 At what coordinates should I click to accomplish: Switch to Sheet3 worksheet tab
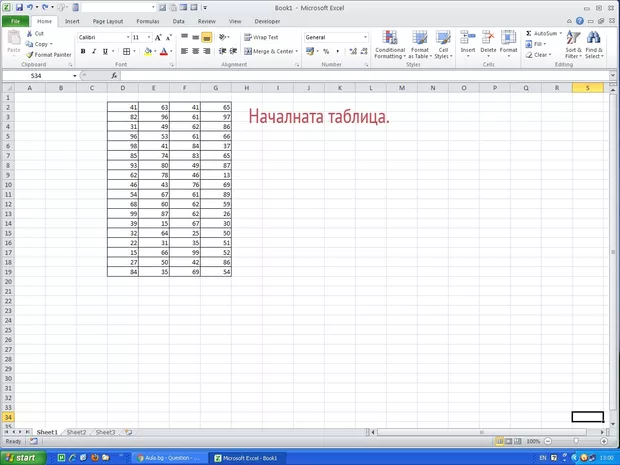106,432
